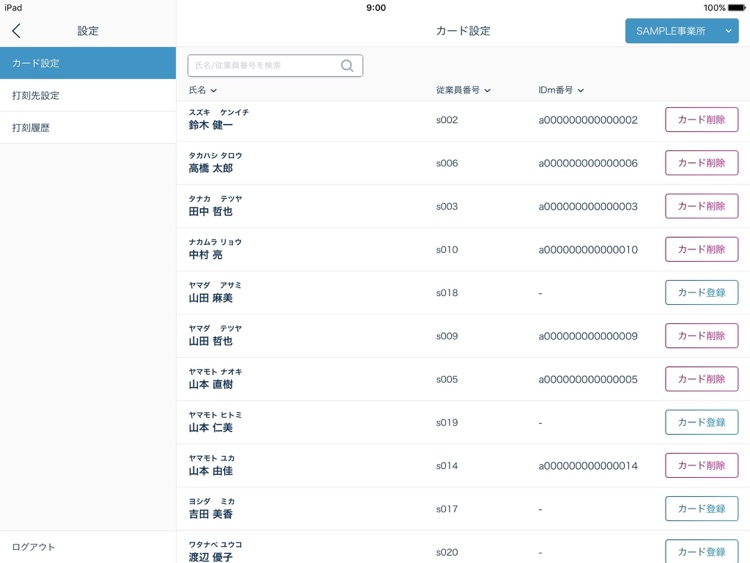Register card for 吉田 美香
This screenshot has height=563, width=750.
702,508
